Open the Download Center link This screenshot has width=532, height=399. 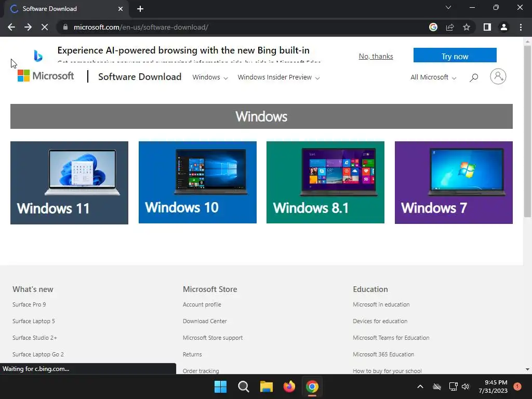(x=205, y=321)
